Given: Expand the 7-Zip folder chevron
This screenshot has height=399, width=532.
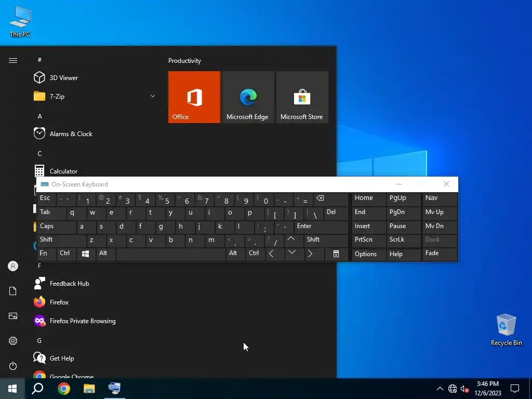Looking at the screenshot, I should click(x=153, y=96).
